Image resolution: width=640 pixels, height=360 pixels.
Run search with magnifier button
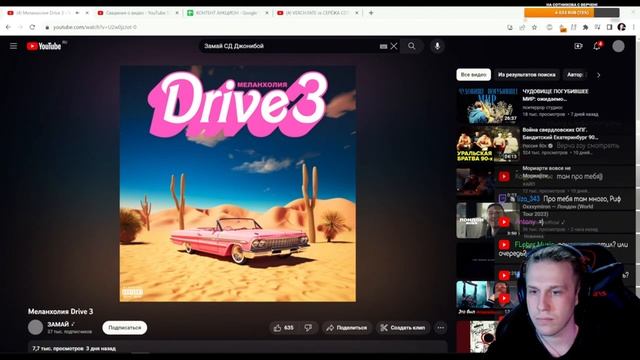point(411,46)
